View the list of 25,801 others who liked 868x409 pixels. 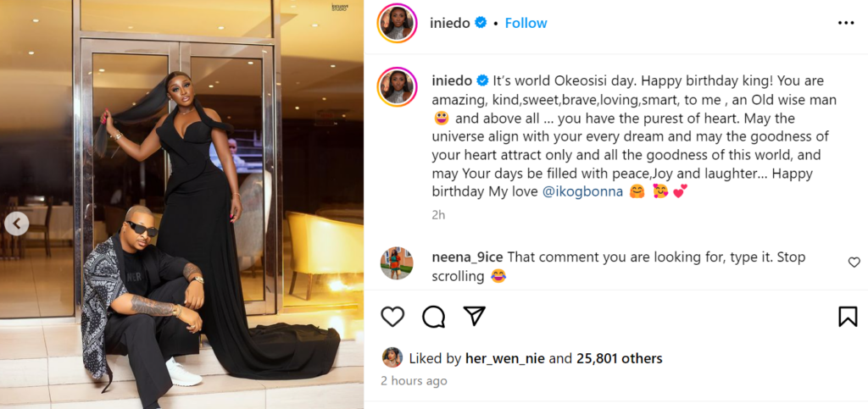(x=619, y=358)
